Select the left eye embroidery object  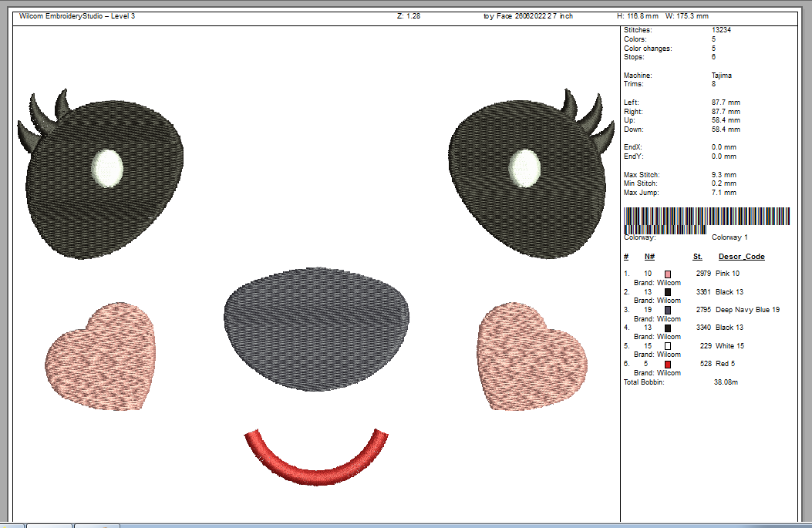pos(105,180)
